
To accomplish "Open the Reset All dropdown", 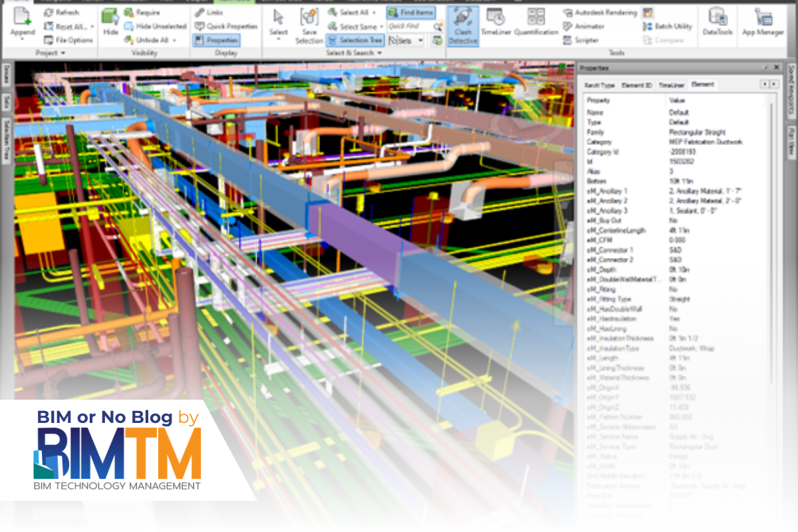I will click(x=92, y=27).
